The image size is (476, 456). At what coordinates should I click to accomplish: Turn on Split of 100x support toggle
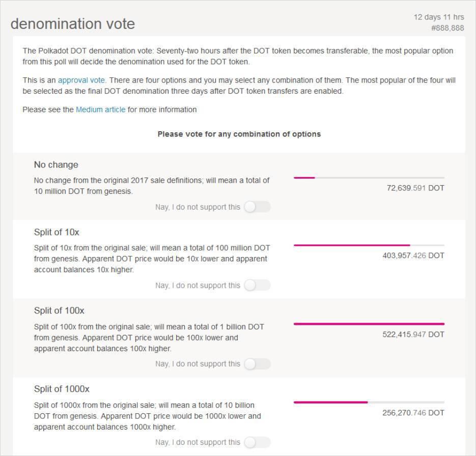(x=257, y=364)
